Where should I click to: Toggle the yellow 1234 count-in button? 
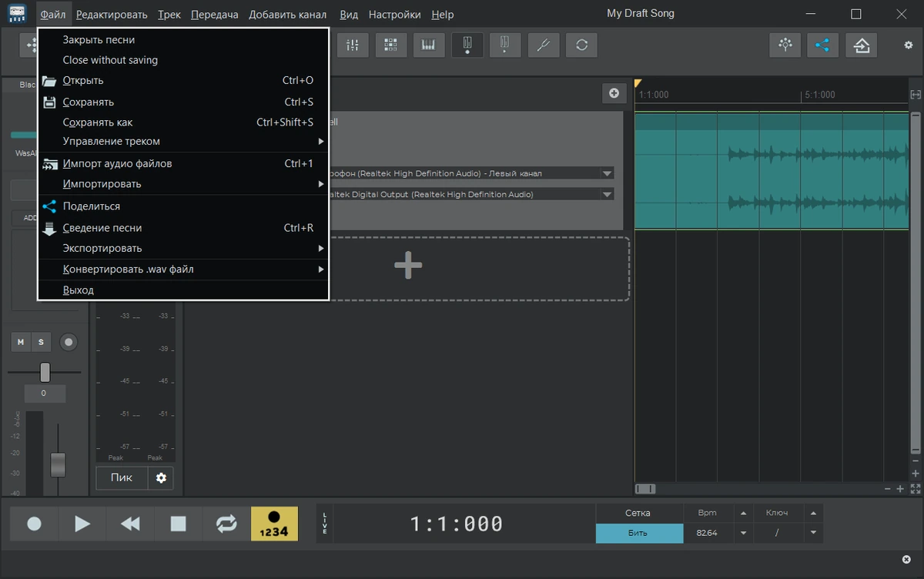(274, 524)
